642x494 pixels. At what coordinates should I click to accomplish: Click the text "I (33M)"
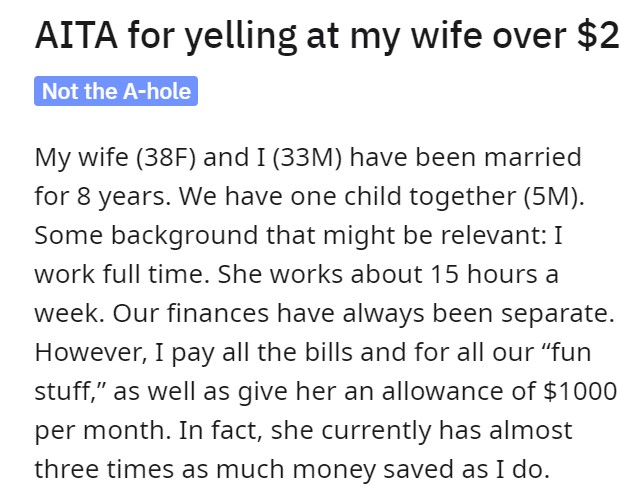click(x=299, y=158)
